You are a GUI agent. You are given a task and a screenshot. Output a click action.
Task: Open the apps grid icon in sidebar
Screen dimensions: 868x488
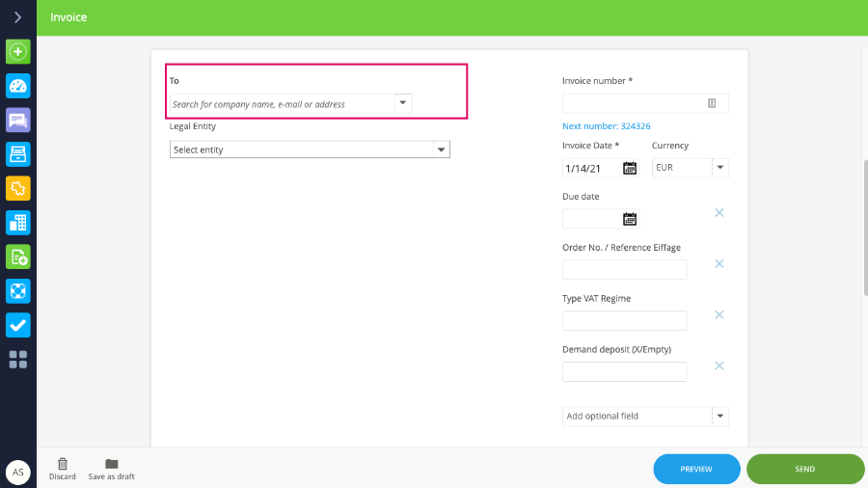(18, 360)
